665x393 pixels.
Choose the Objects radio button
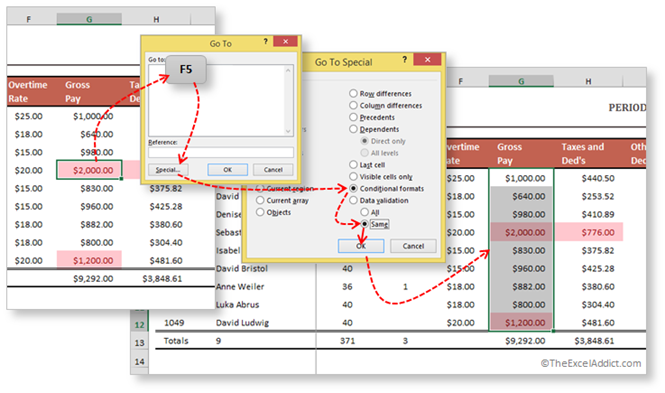click(260, 212)
